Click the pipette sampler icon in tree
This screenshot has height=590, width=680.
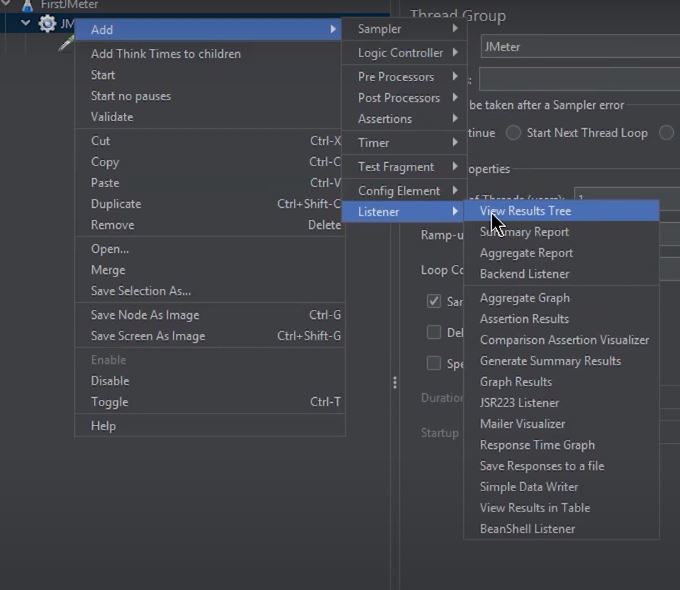(66, 43)
